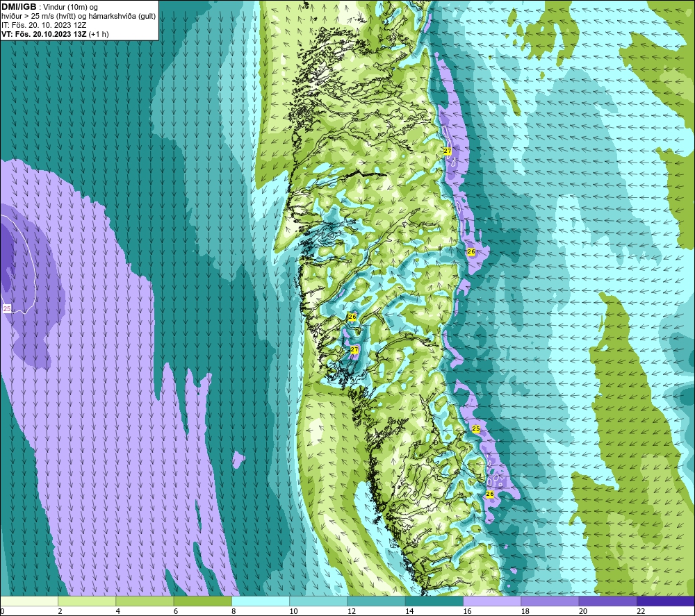695x616 pixels.
Task: Click the dark indigo legend swatch above 22
Action: pyautogui.click(x=666, y=601)
